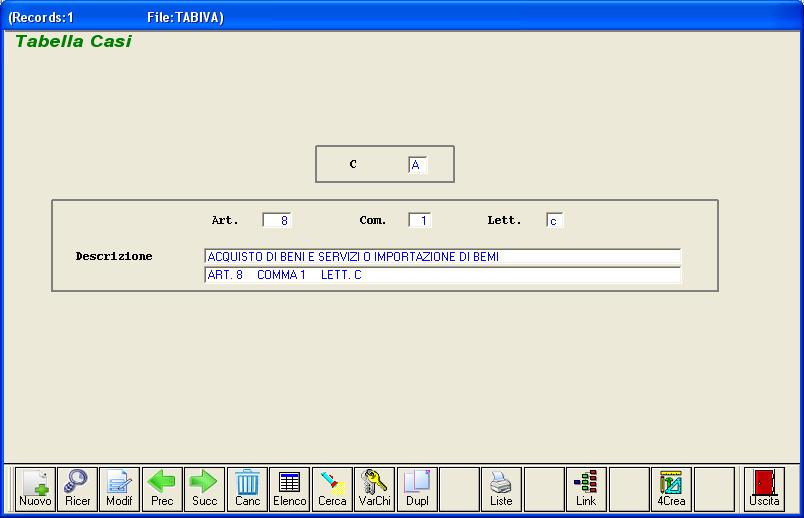Launch the 4Crea design tool

(671, 489)
